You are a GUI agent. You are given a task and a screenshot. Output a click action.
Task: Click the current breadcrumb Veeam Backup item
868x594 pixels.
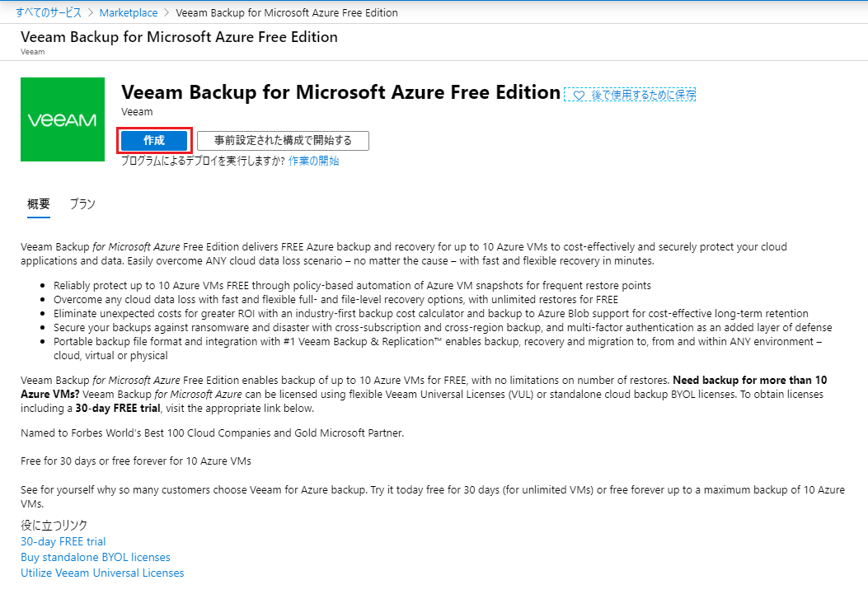(x=287, y=12)
